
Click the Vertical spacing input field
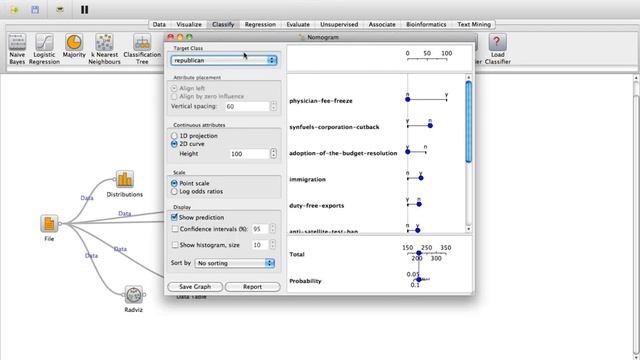[x=247, y=106]
